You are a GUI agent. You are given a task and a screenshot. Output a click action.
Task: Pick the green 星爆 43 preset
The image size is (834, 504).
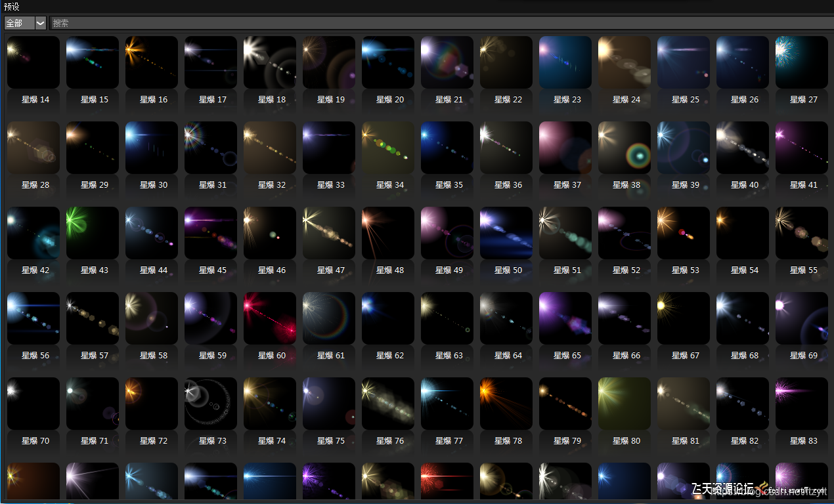tap(93, 233)
